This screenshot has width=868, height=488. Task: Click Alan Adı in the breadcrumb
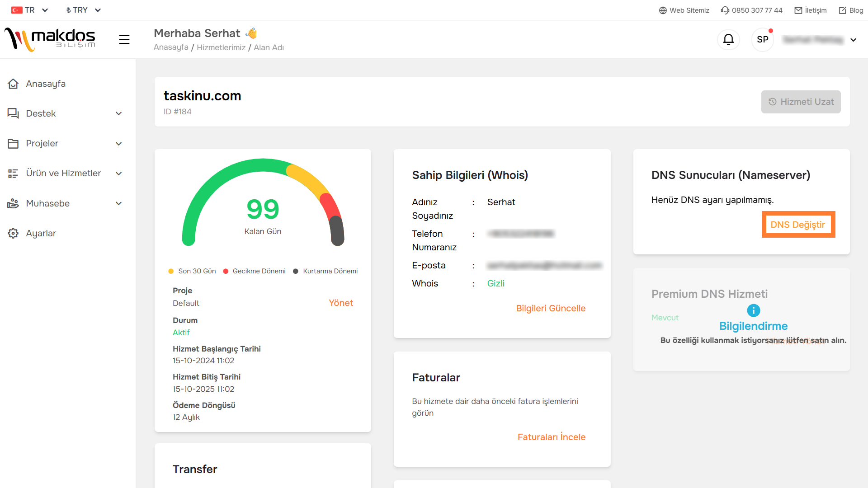click(x=269, y=47)
